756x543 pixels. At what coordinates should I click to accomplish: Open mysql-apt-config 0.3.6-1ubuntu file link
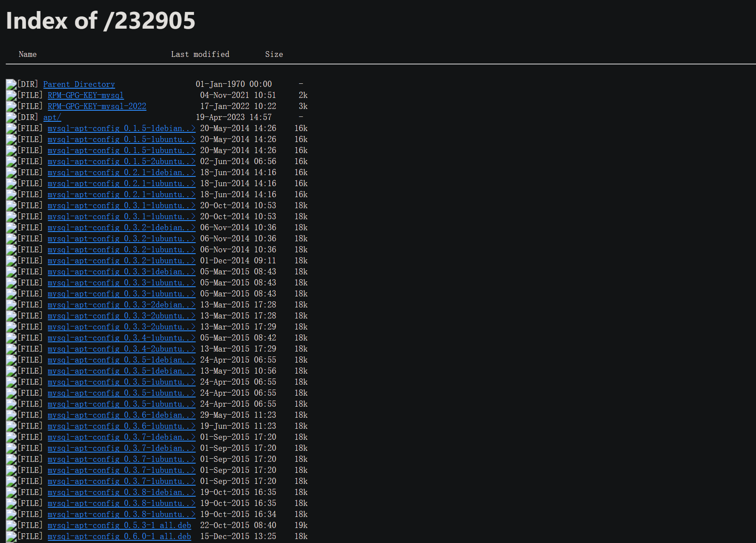[122, 426]
